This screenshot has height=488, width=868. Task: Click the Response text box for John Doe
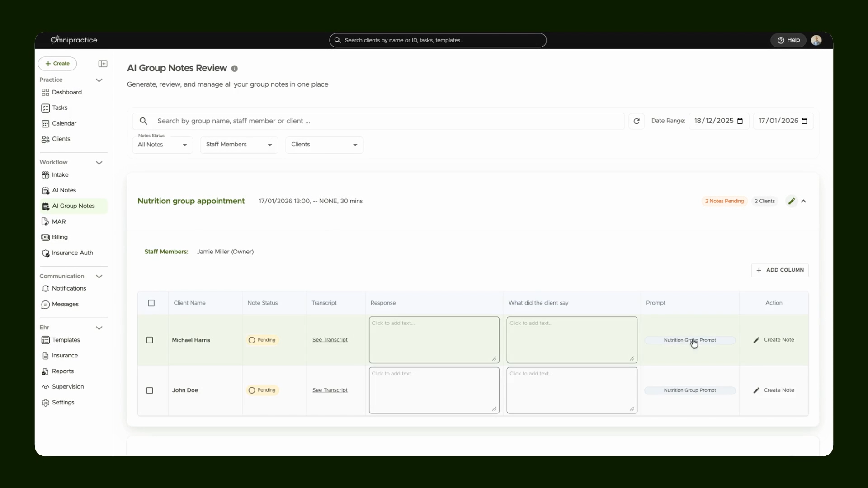click(x=434, y=390)
